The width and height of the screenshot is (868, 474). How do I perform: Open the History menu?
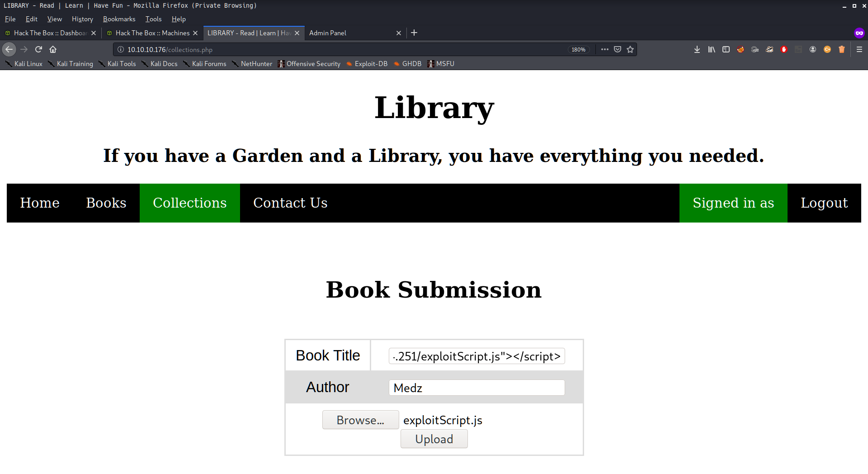pos(82,19)
